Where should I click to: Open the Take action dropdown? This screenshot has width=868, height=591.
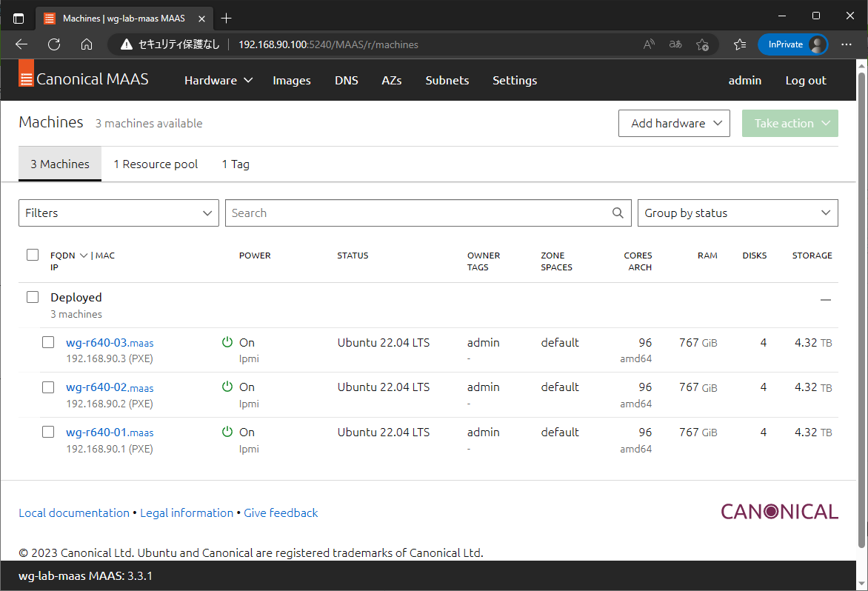pyautogui.click(x=790, y=123)
